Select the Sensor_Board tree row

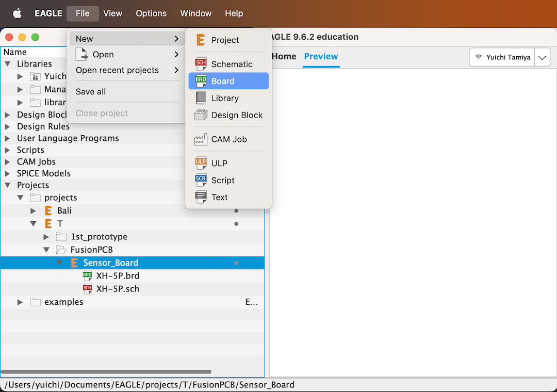pyautogui.click(x=133, y=263)
